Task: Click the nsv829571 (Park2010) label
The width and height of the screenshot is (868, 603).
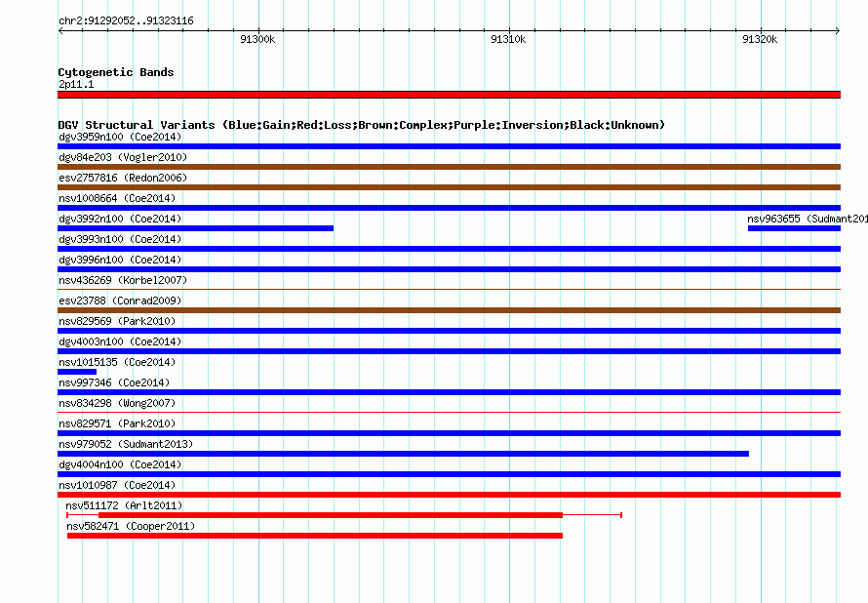Action: pos(117,423)
